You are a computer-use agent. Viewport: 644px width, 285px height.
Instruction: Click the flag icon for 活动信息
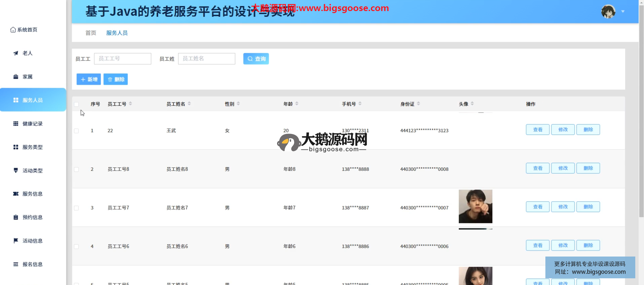point(16,241)
